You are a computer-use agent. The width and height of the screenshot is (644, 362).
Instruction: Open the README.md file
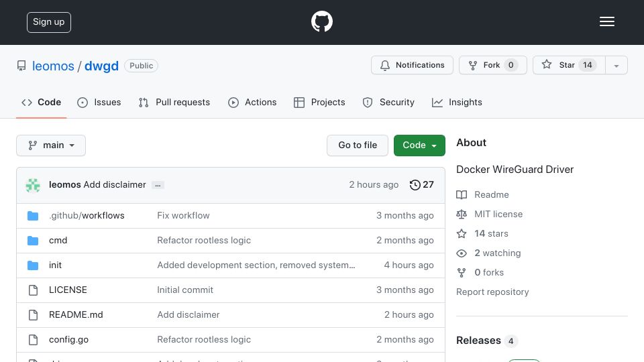(x=76, y=315)
